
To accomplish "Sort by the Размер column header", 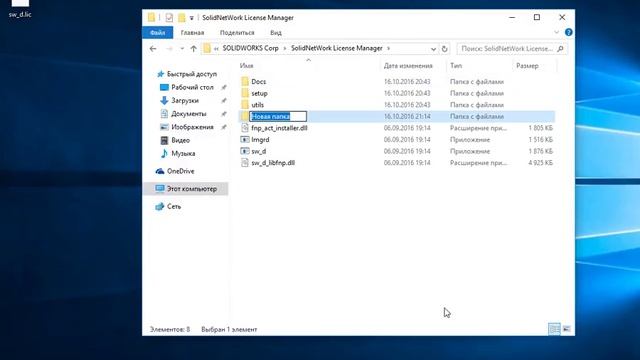I will click(527, 66).
